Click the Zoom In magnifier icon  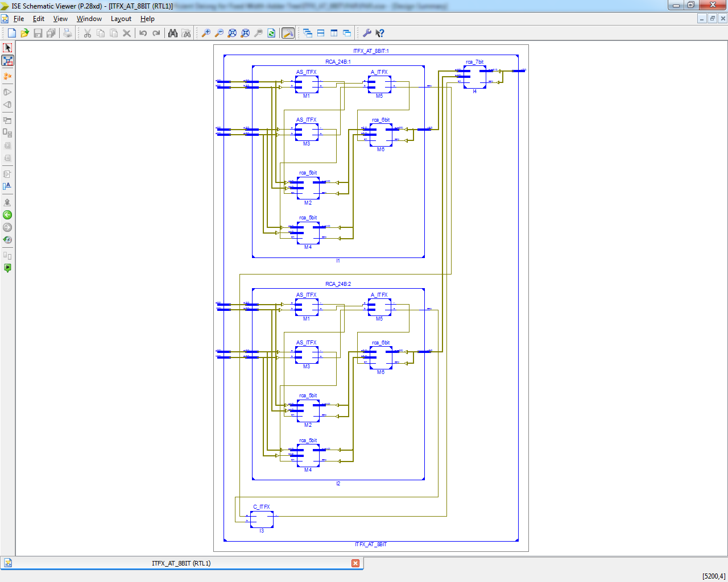pos(206,33)
